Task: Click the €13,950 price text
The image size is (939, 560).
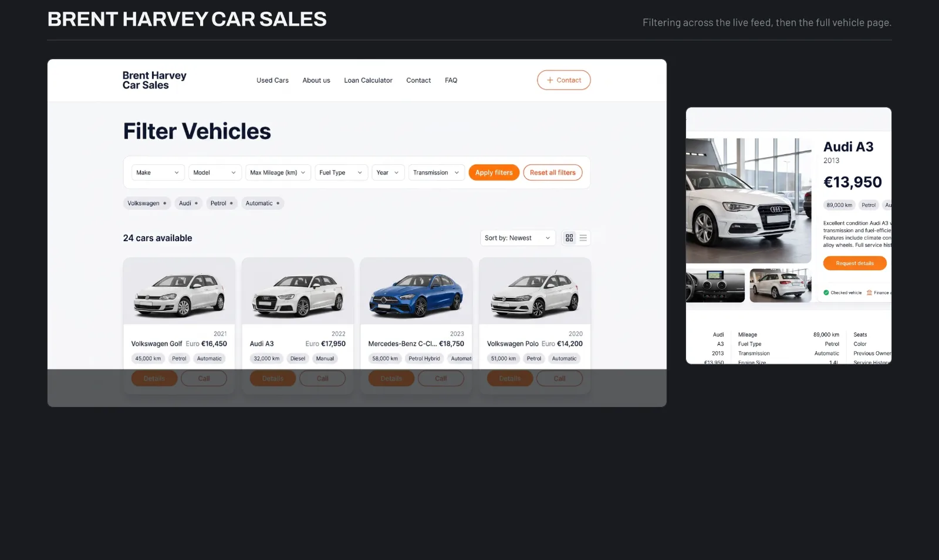Action: point(852,182)
